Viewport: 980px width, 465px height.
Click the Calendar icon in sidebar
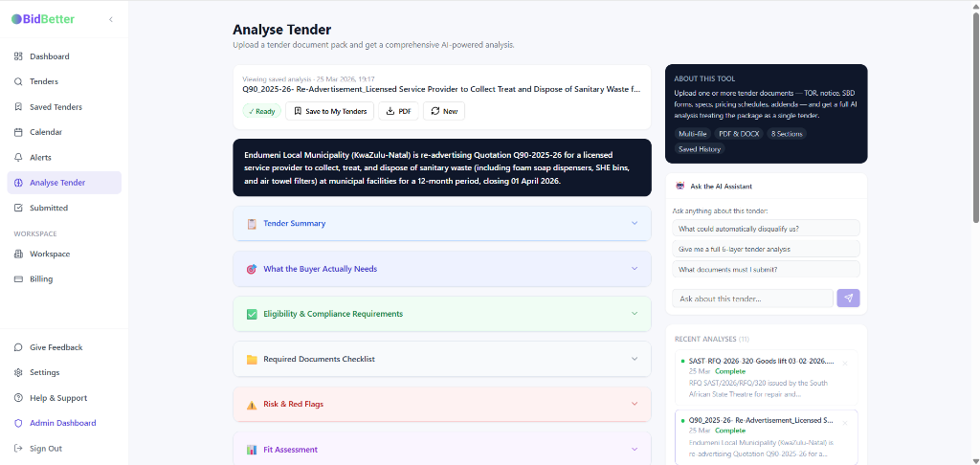tap(18, 132)
